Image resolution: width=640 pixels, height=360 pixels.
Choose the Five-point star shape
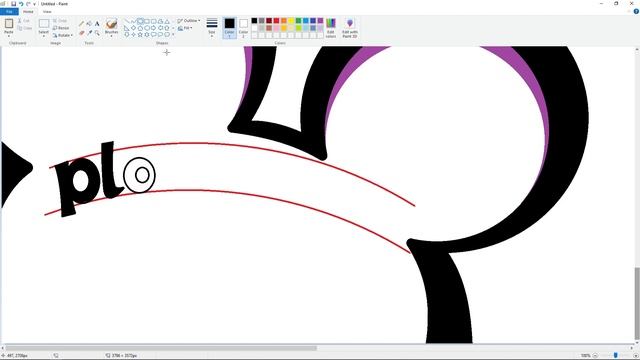[x=140, y=35]
